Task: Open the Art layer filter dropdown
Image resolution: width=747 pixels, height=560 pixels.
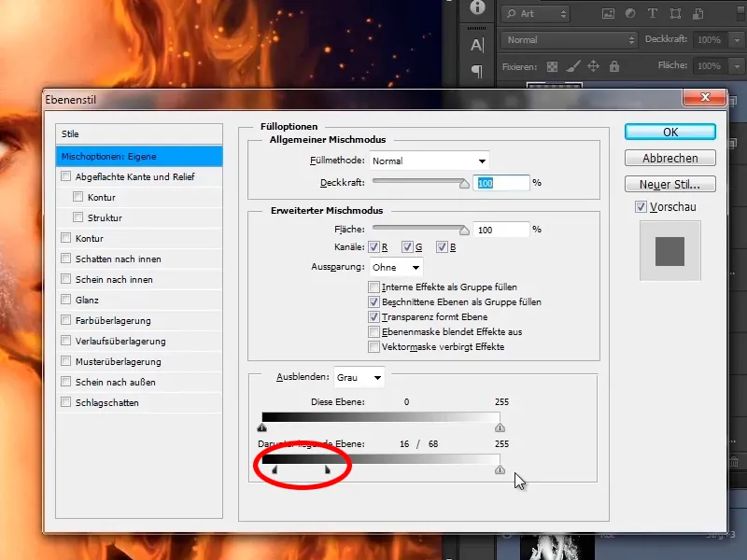Action: coord(536,14)
